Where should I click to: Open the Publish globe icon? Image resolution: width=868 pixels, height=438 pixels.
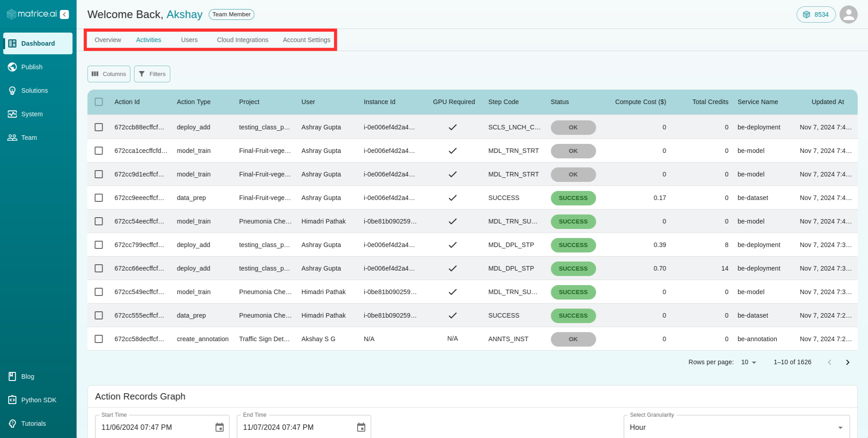pyautogui.click(x=12, y=67)
